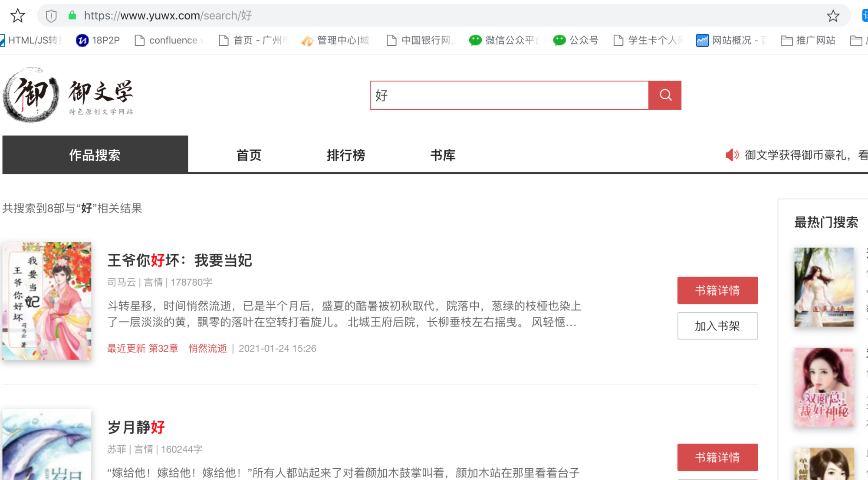Go to the 首页 menu item
The height and width of the screenshot is (480, 868).
coord(249,155)
